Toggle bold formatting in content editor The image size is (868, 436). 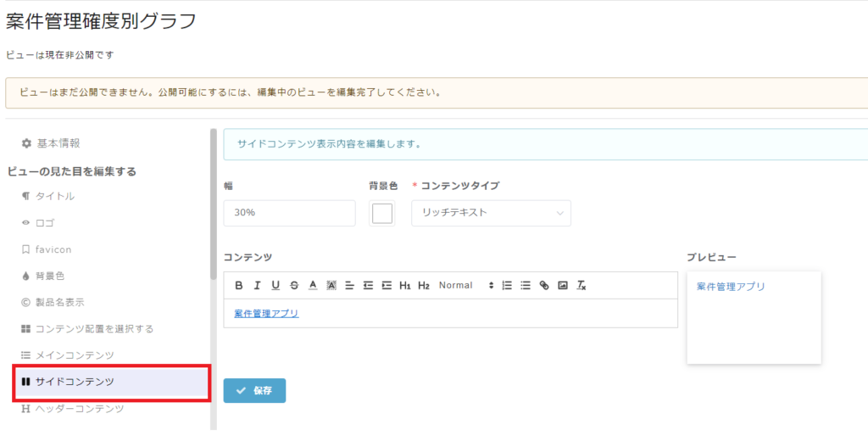coord(238,285)
